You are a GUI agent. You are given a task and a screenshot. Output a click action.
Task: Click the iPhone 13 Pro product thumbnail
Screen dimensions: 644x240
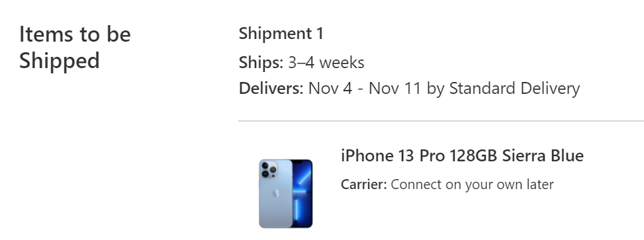pyautogui.click(x=286, y=194)
